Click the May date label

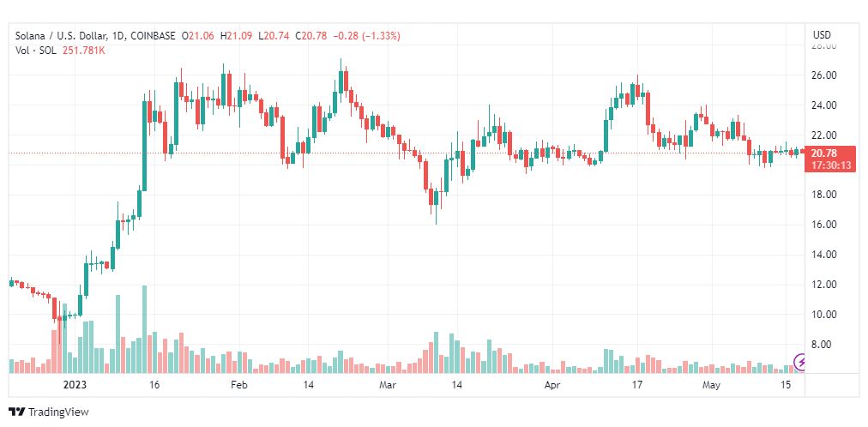click(x=711, y=385)
